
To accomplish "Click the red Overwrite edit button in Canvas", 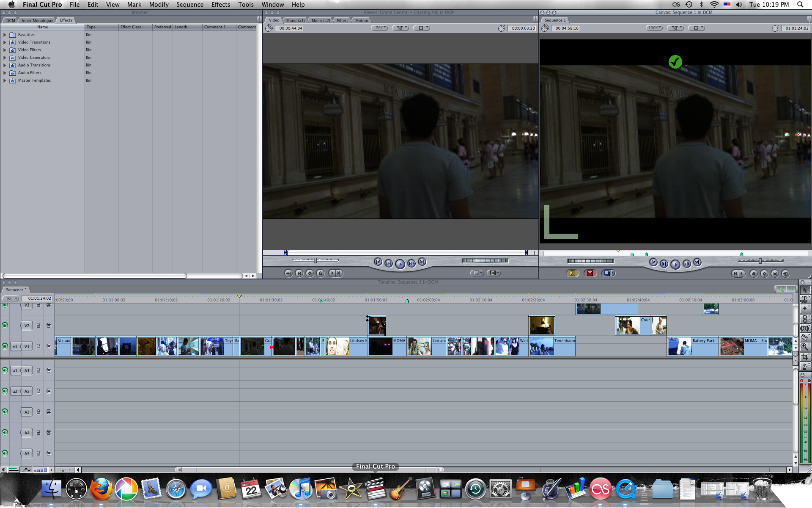I will point(590,273).
